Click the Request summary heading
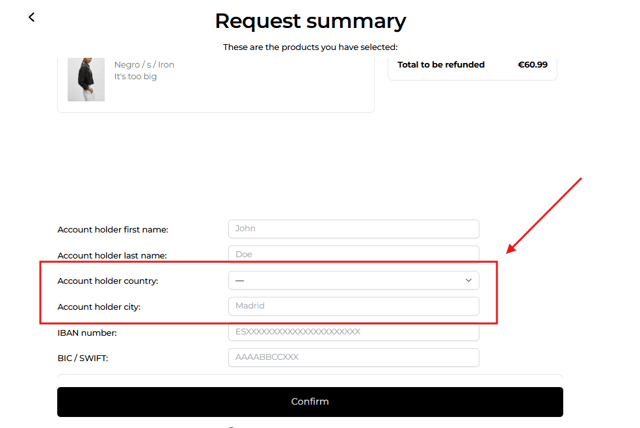This screenshot has height=428, width=640. (311, 21)
